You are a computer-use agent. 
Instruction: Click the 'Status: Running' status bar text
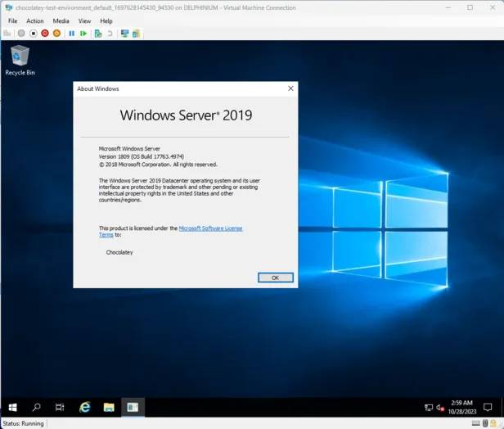[23, 423]
